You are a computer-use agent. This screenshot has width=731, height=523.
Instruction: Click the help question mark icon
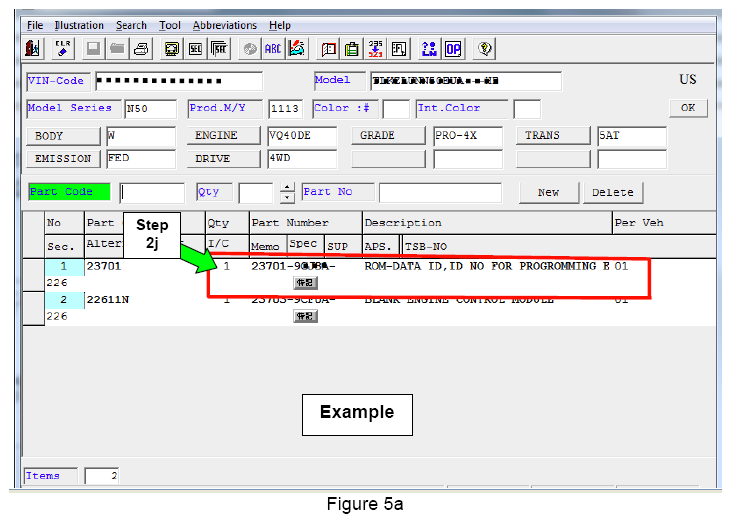pyautogui.click(x=485, y=48)
